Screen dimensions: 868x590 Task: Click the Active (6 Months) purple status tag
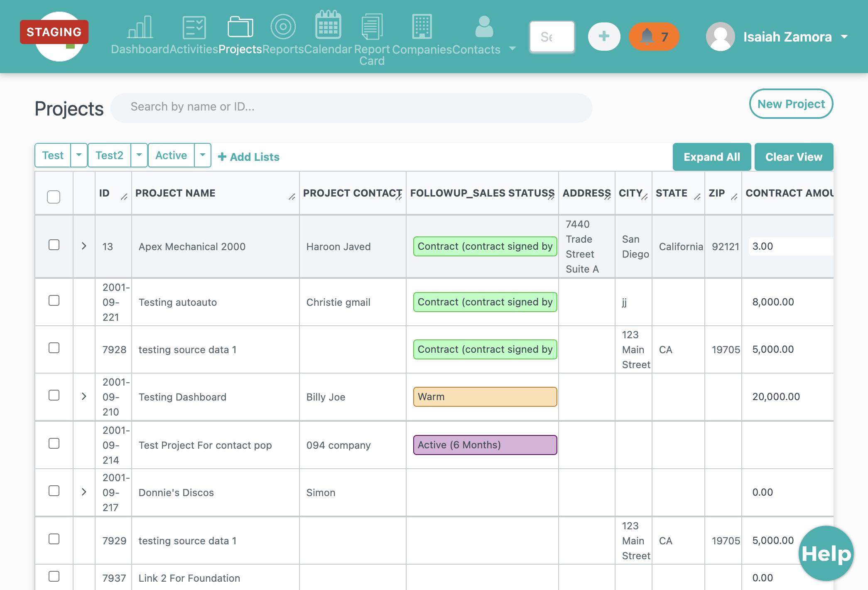click(x=485, y=445)
